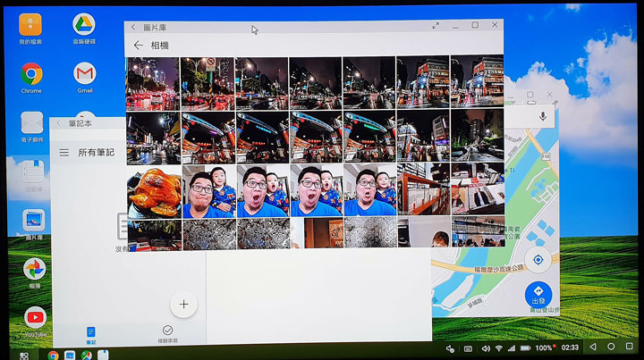
Task: Go back using arrow beside 相機
Action: pyautogui.click(x=138, y=46)
